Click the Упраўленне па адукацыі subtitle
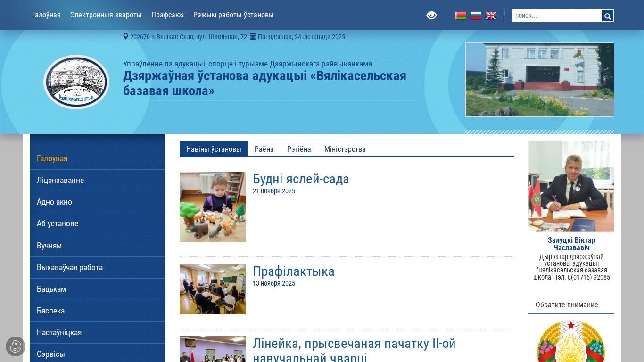Viewport: 644px width, 362px height. [x=248, y=64]
